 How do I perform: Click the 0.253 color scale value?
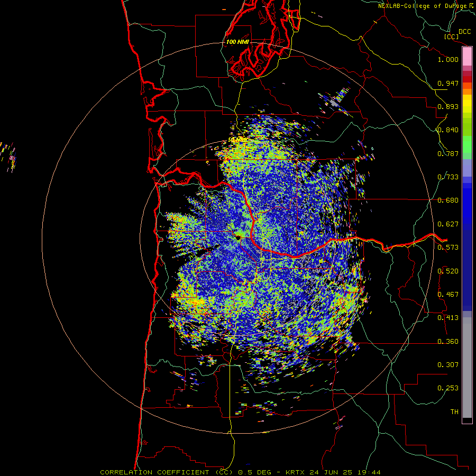coord(448,388)
